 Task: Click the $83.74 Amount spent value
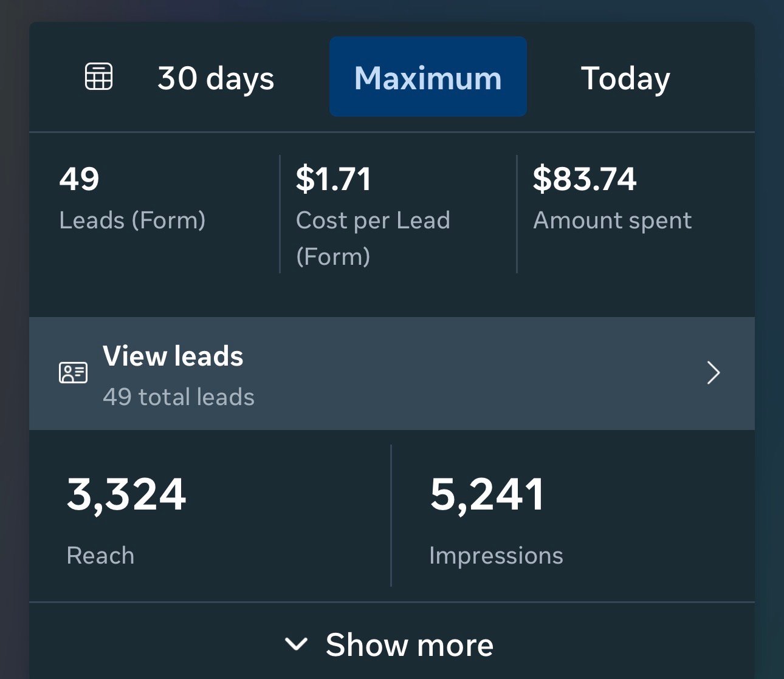click(x=585, y=179)
